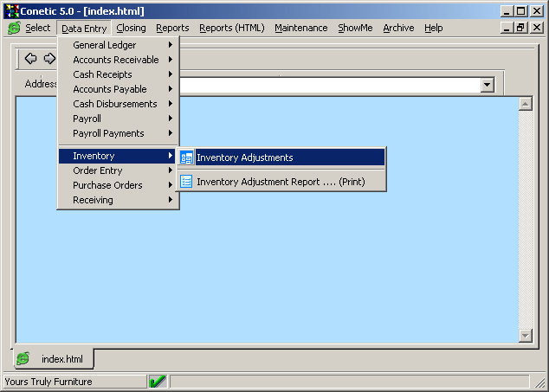Click the back arrow navigation icon
This screenshot has height=392, width=549.
(x=31, y=59)
